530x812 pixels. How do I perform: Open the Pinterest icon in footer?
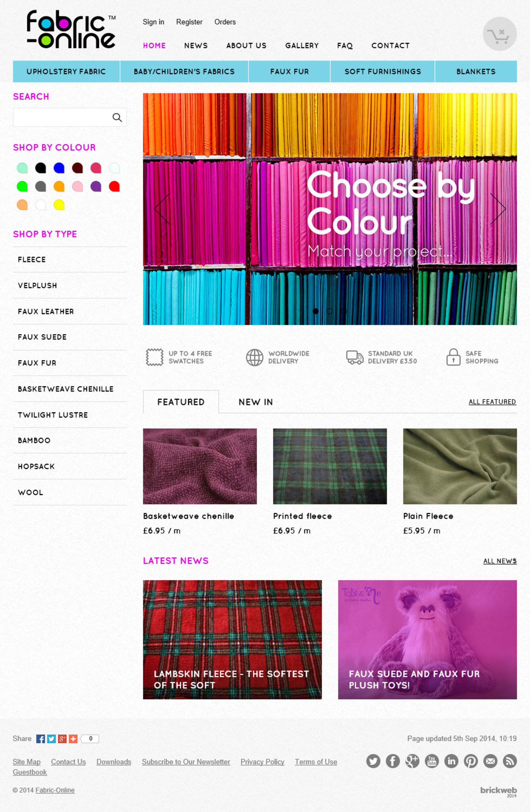click(x=471, y=761)
